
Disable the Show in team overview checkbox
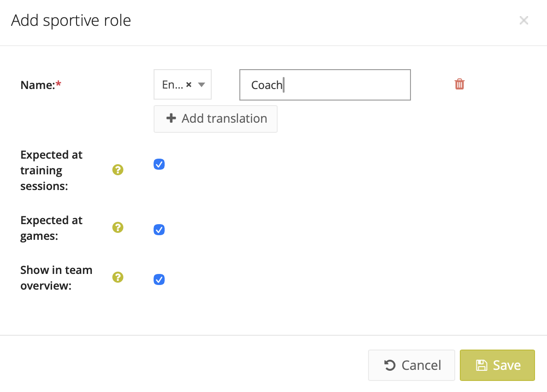tap(159, 279)
